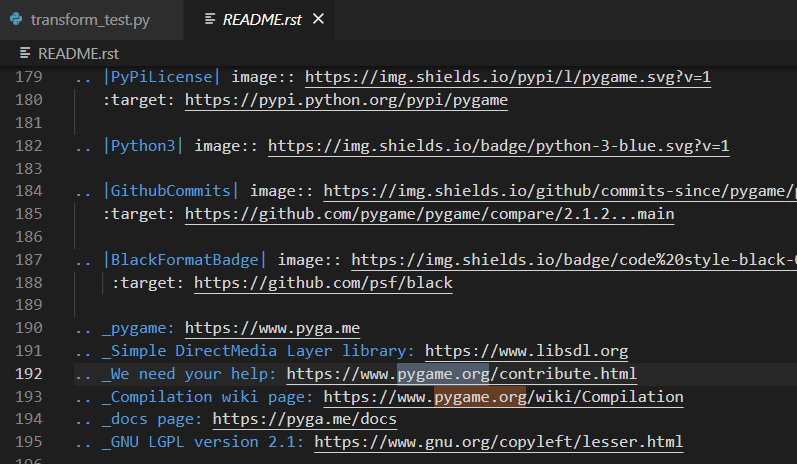Screen dimensions: 797x464
Task: Close the README.rst tab
Action: 318,19
